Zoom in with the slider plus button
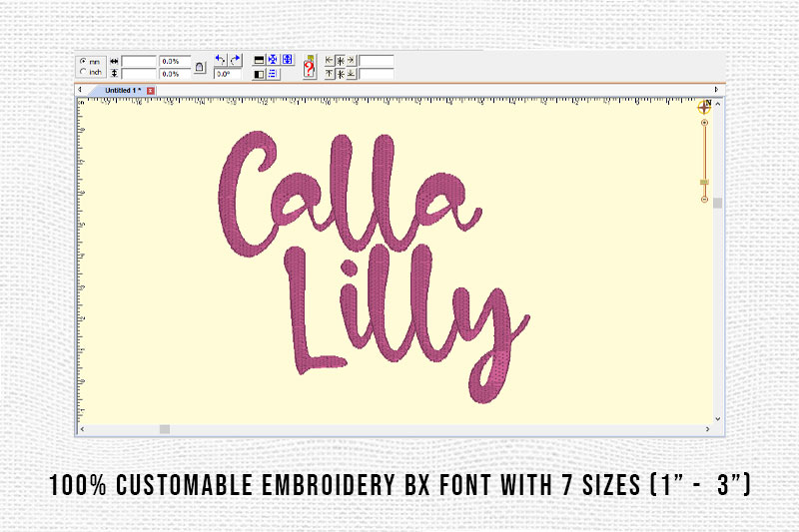The height and width of the screenshot is (532, 799). point(705,123)
